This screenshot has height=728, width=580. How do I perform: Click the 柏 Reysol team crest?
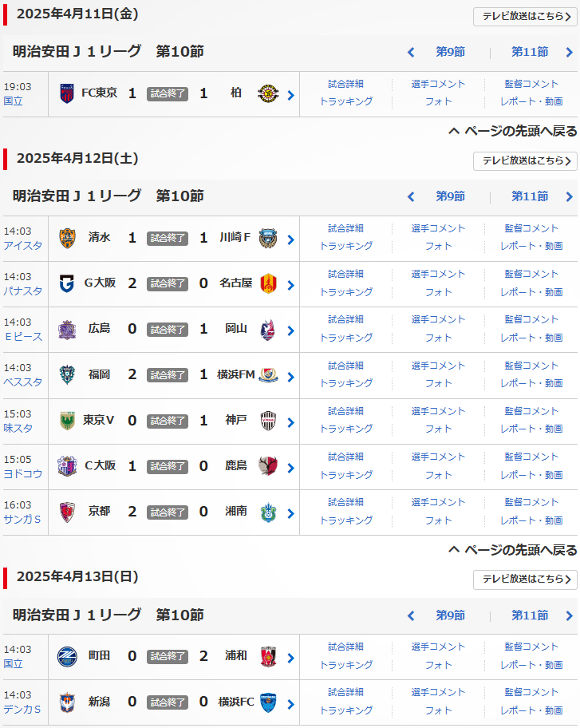(268, 93)
